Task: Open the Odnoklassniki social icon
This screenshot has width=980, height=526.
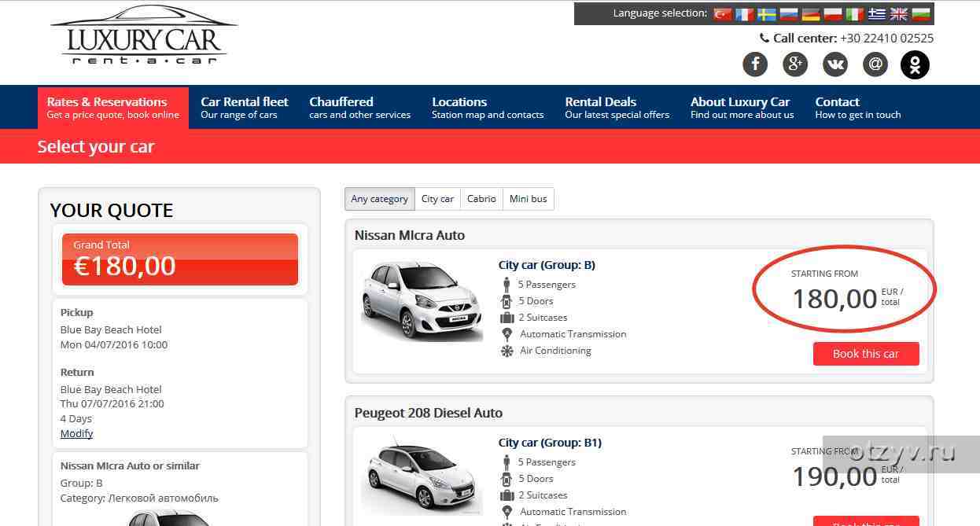Action: tap(915, 64)
